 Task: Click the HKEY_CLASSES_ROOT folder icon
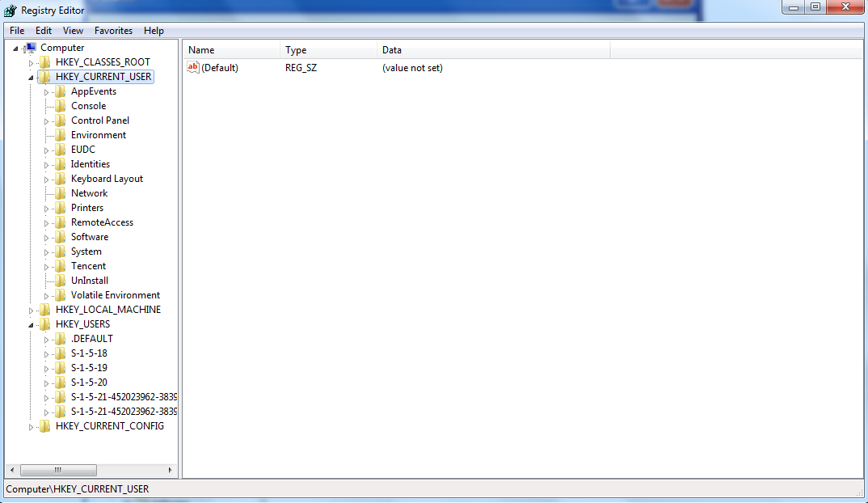pyautogui.click(x=45, y=62)
